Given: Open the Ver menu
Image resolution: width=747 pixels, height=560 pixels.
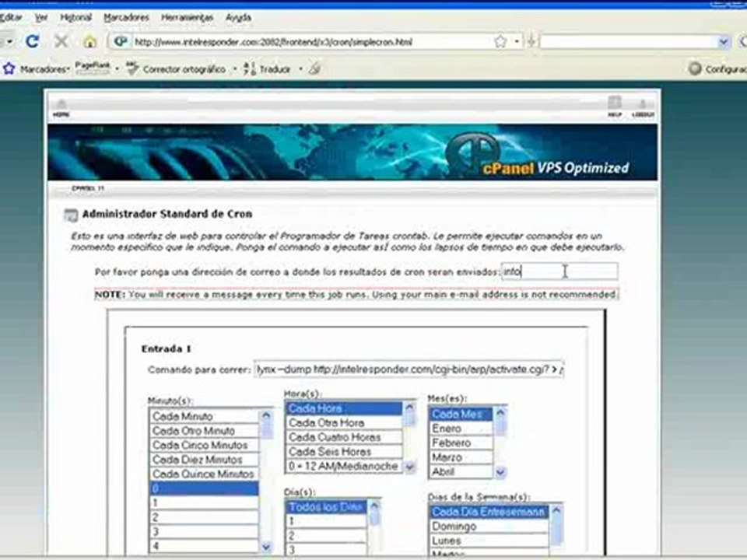Looking at the screenshot, I should point(41,18).
